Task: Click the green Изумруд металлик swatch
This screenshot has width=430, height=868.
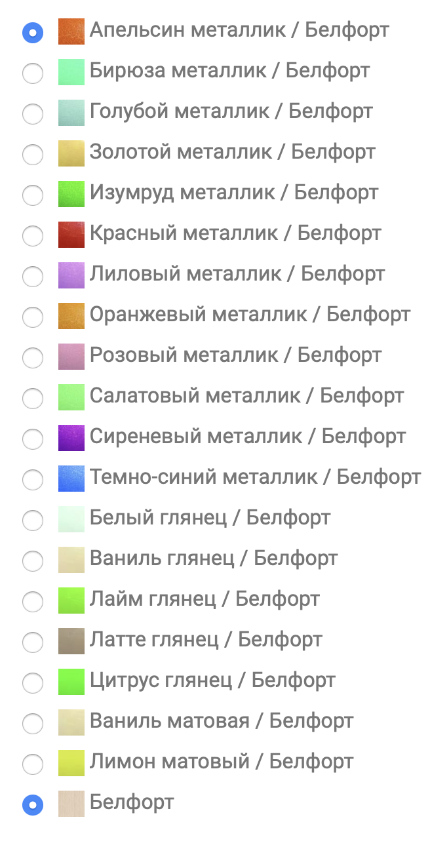Action: 71,194
